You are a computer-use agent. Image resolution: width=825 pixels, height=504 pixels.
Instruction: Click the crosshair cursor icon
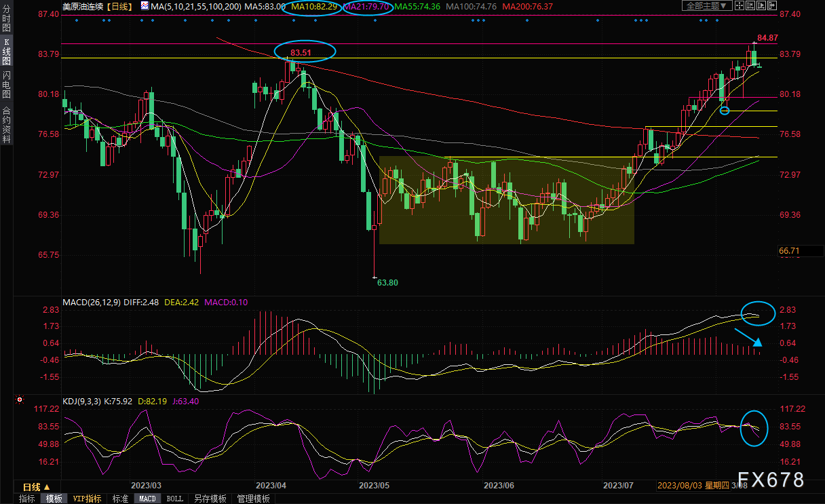pyautogui.click(x=740, y=5)
